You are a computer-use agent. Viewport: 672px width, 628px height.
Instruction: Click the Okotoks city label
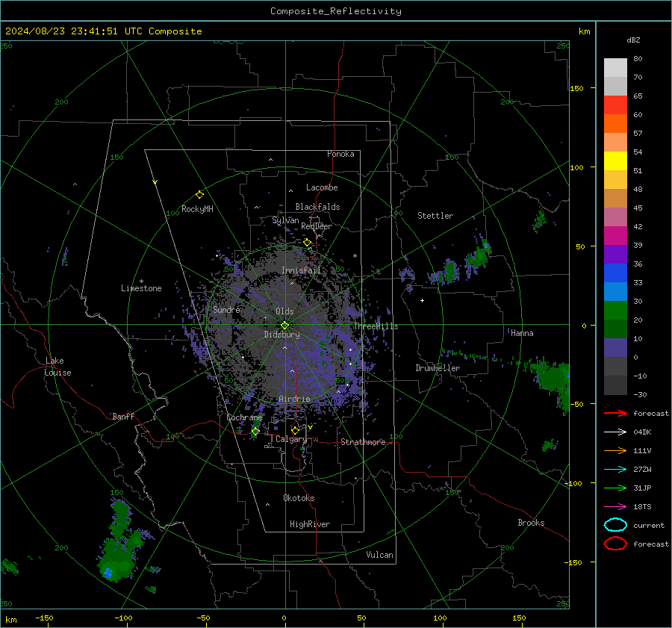click(299, 498)
